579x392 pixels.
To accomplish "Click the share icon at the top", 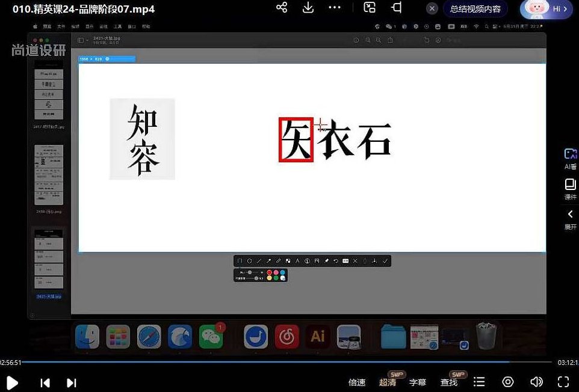I will pyautogui.click(x=282, y=8).
